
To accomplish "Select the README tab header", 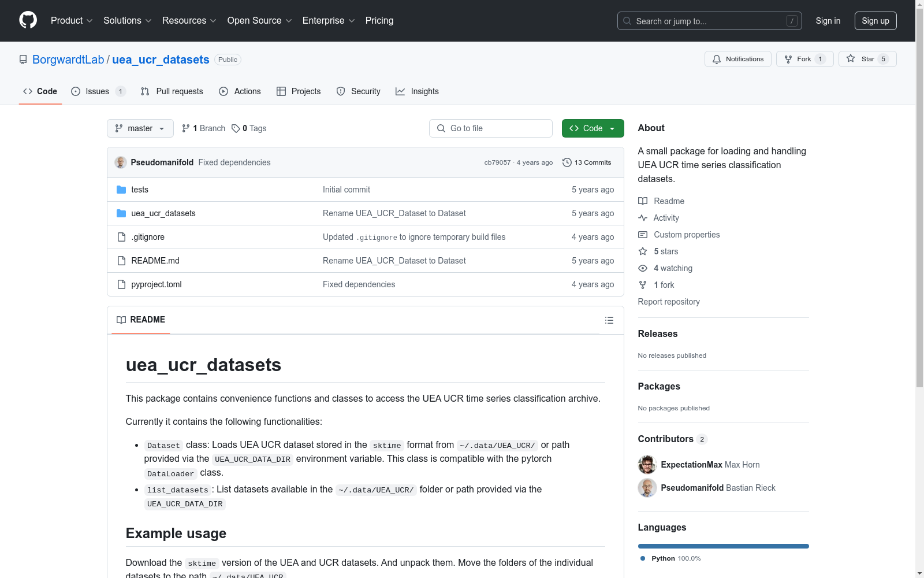I will pos(141,320).
